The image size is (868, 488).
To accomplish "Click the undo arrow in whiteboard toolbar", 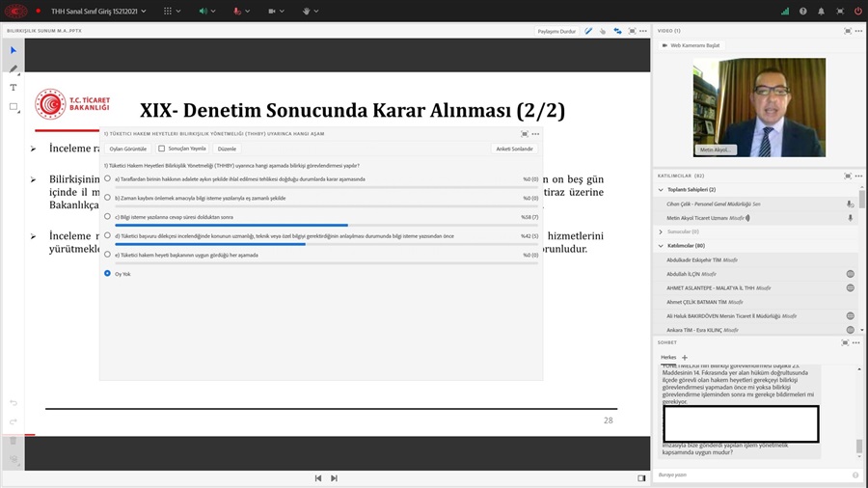I will pyautogui.click(x=14, y=403).
